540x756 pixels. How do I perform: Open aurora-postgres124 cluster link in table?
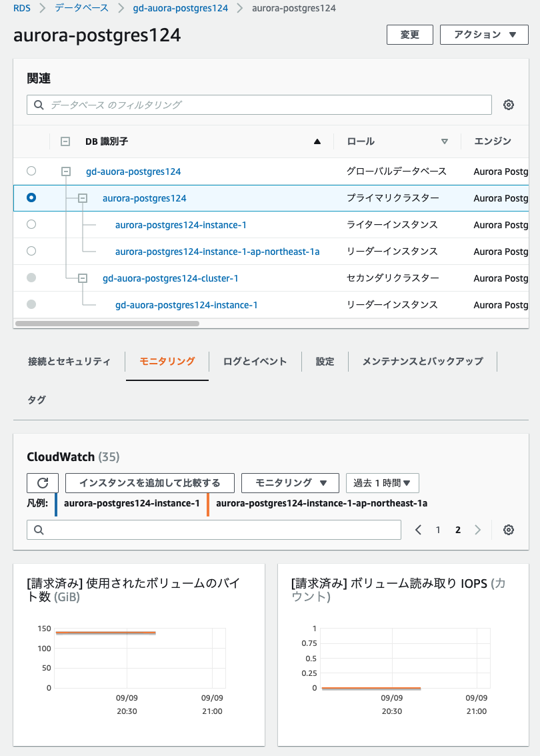(x=145, y=198)
